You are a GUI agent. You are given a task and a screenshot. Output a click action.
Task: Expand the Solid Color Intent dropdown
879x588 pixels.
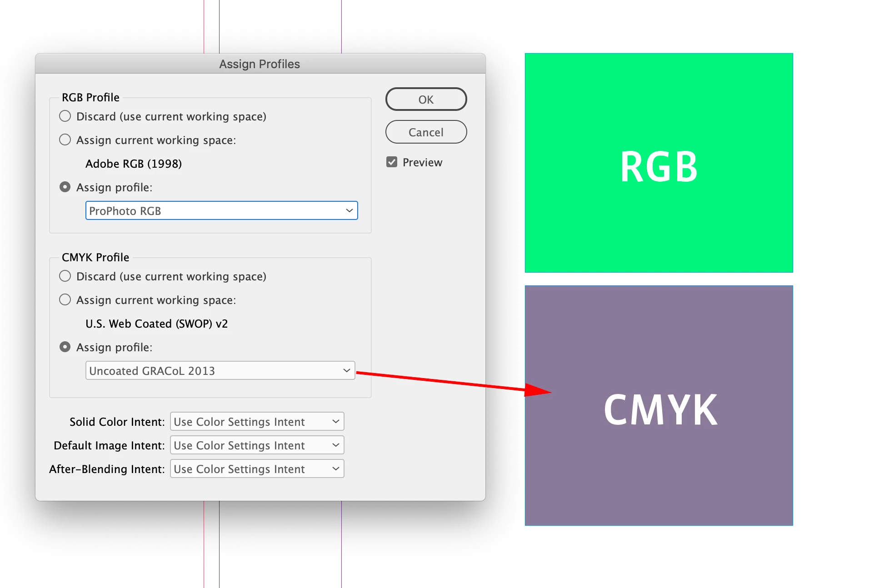click(x=257, y=422)
